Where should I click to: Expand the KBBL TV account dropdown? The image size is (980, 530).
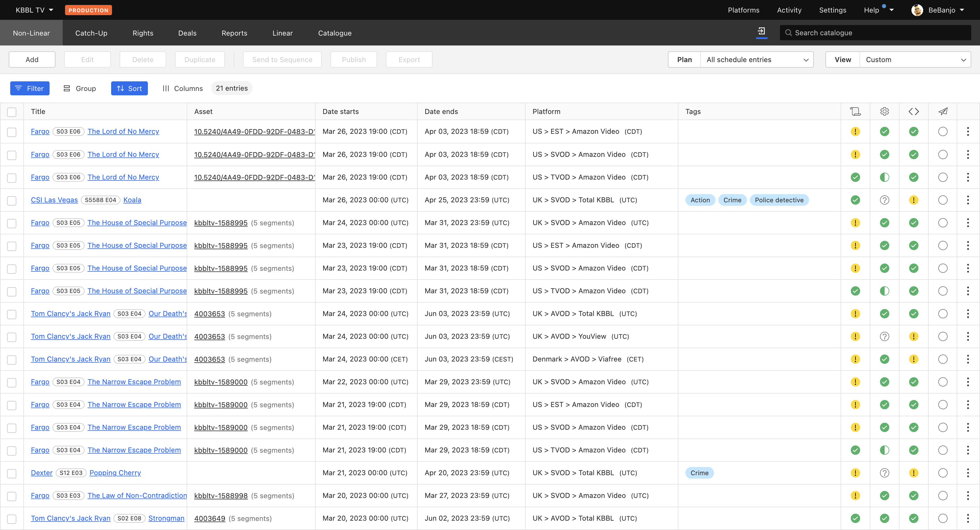pos(34,10)
